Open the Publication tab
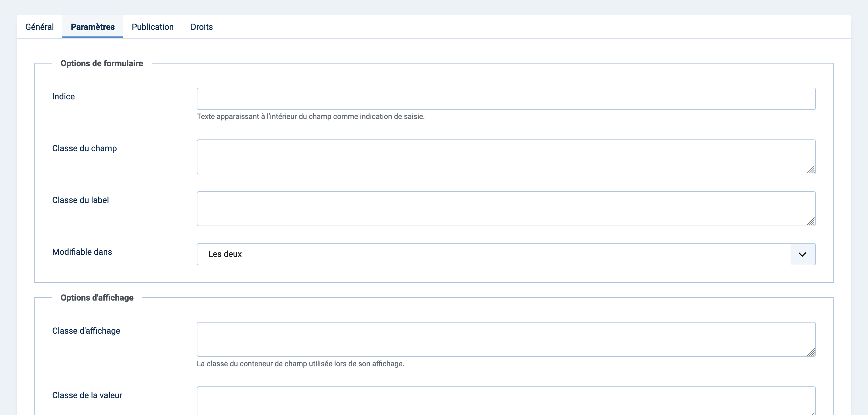Viewport: 868px width, 415px height. tap(153, 27)
